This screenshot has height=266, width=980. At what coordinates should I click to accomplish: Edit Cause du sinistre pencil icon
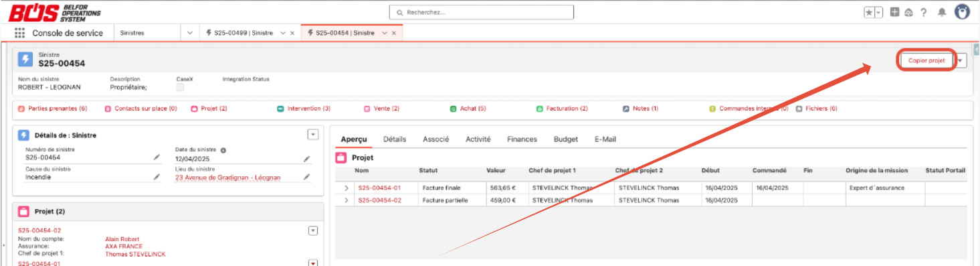click(x=157, y=177)
